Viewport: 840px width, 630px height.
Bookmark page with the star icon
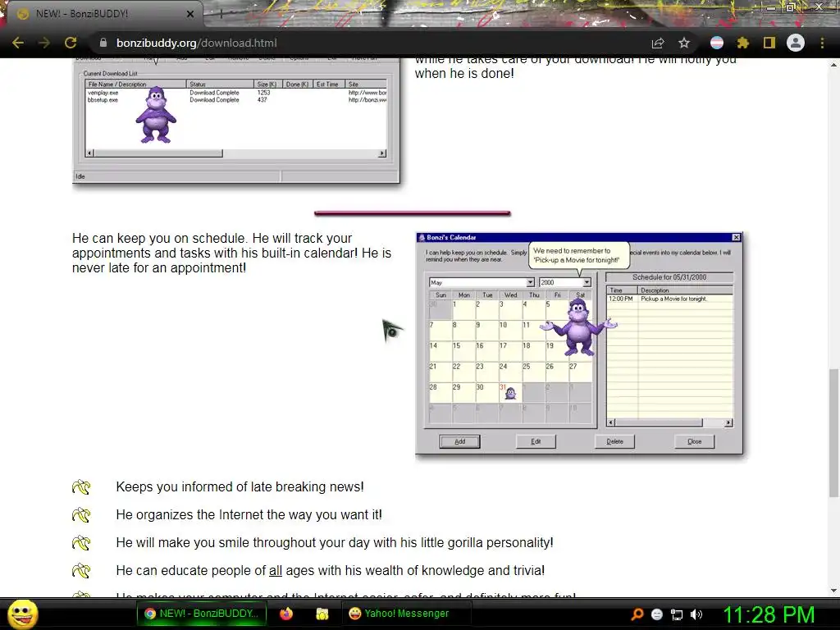[x=684, y=43]
